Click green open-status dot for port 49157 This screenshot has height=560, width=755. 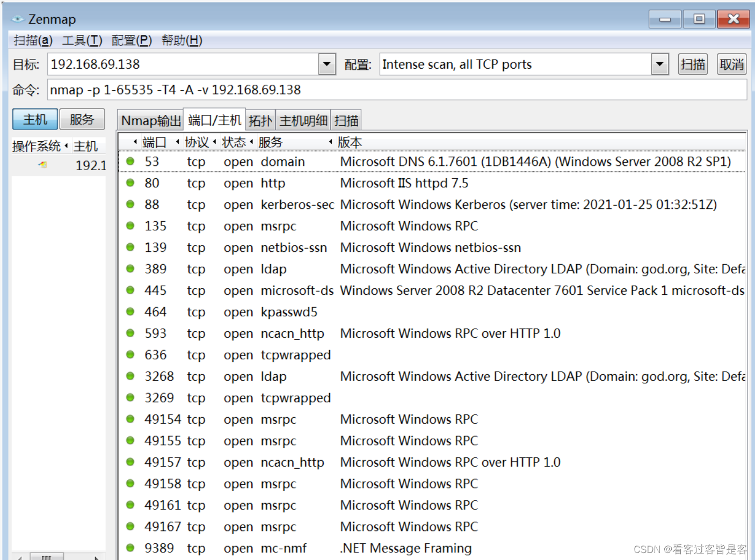tap(130, 462)
